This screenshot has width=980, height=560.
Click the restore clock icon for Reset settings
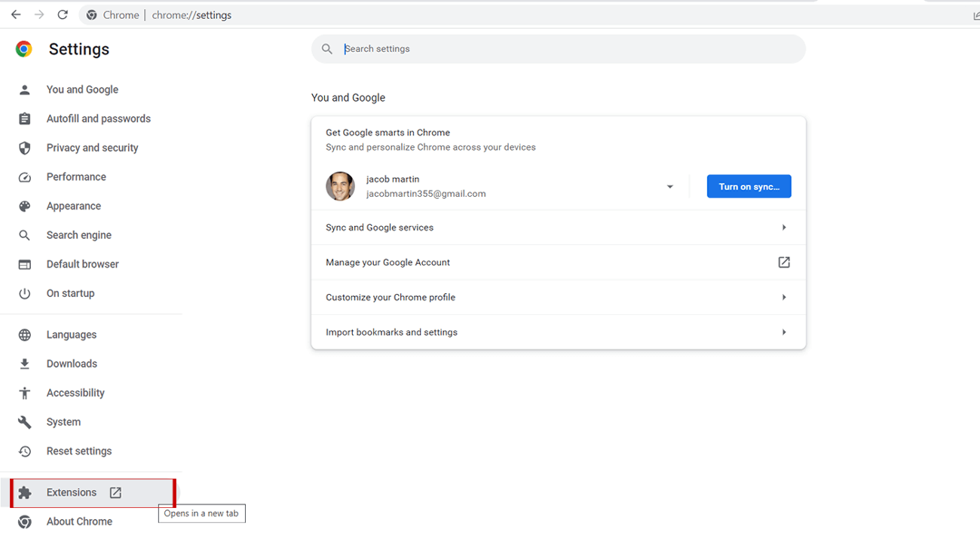25,451
